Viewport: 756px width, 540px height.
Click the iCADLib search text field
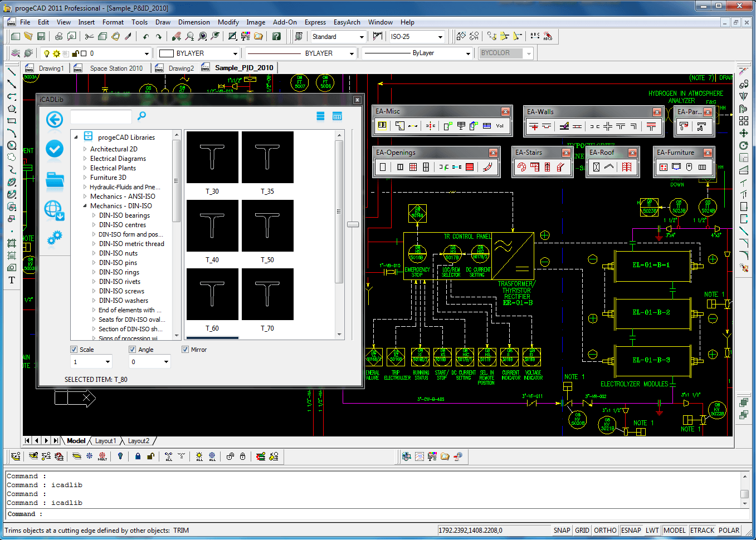pos(101,116)
